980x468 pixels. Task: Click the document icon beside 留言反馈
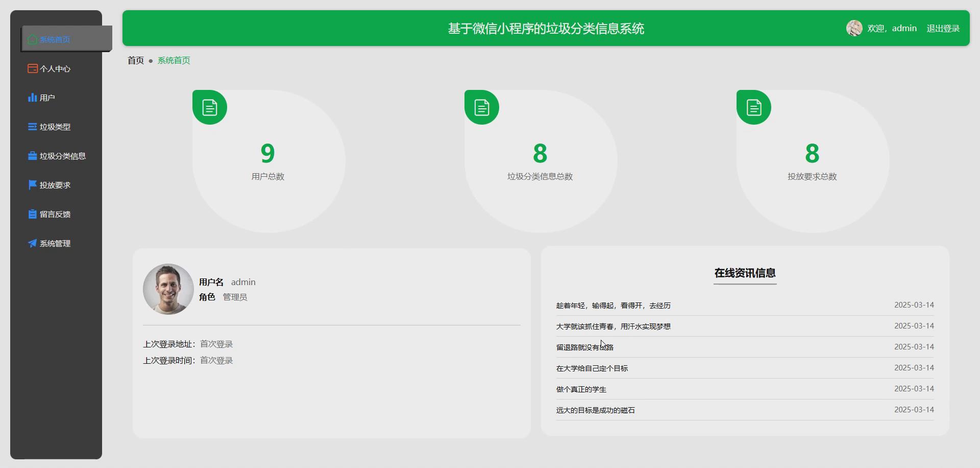33,214
